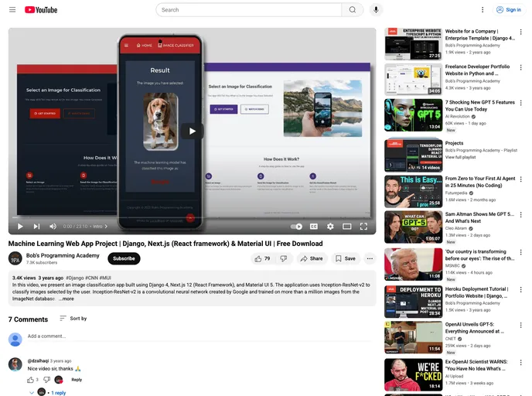The height and width of the screenshot is (396, 532).
Task: Like the comment by @dzalhaqi
Action: (30, 380)
